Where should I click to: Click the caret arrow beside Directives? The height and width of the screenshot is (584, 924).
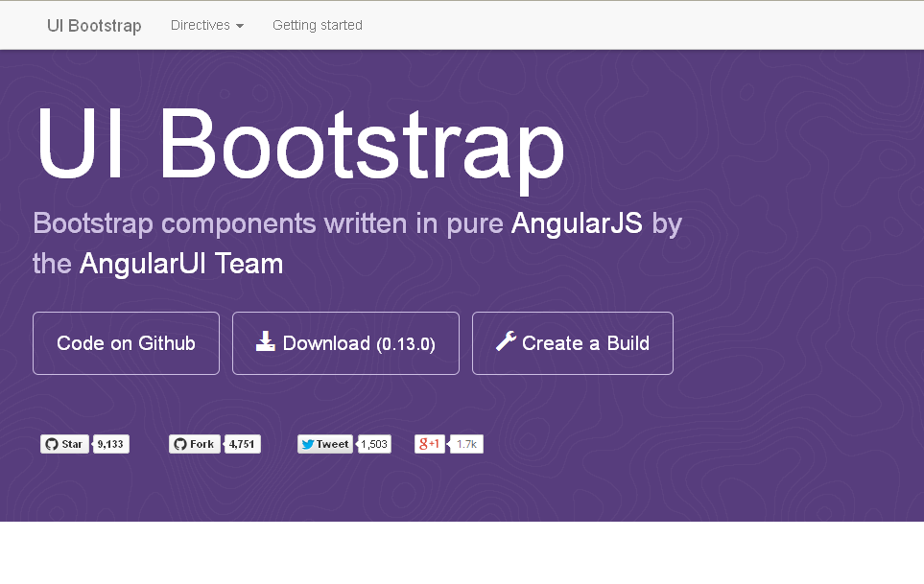click(239, 26)
